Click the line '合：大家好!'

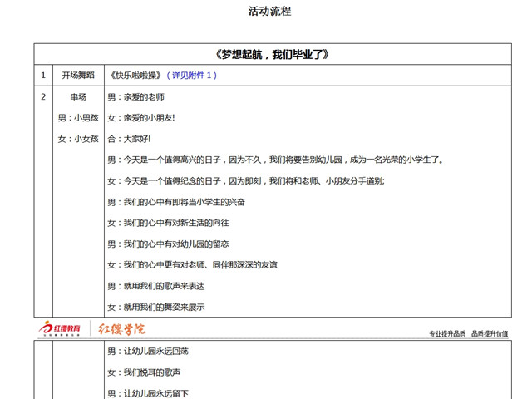(x=129, y=139)
